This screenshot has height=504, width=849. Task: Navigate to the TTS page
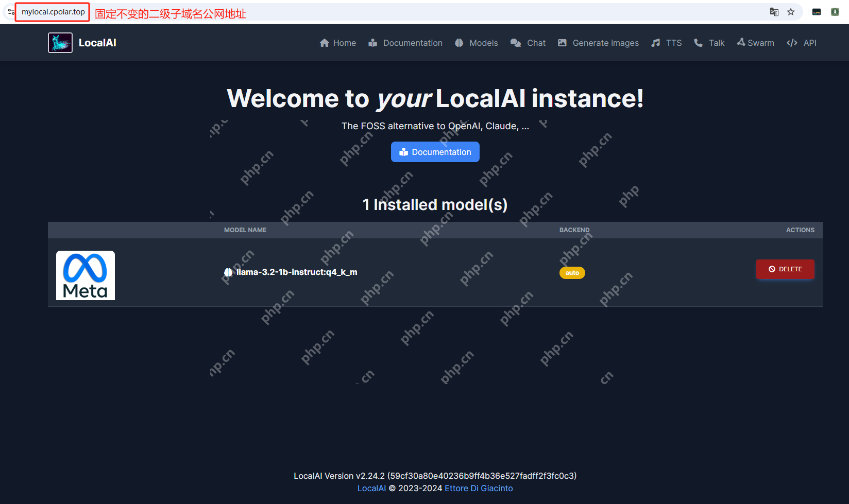pos(667,43)
